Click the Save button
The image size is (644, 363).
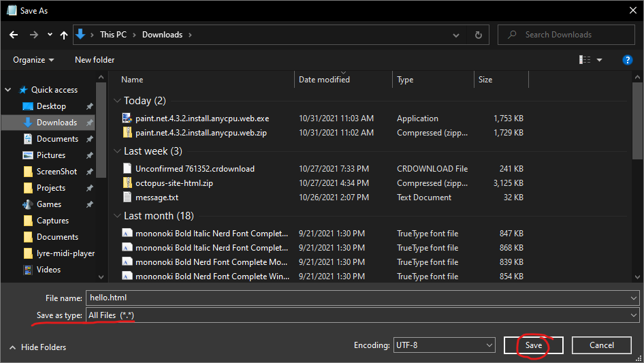point(534,345)
